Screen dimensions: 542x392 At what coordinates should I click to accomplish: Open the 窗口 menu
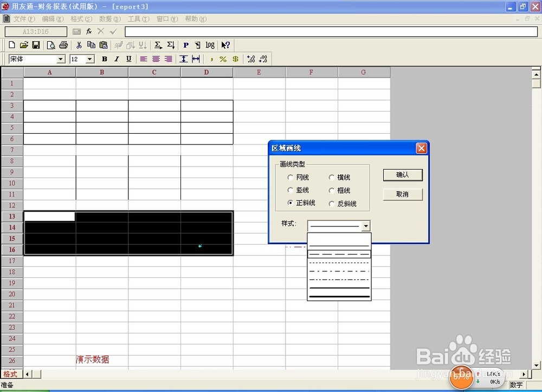click(167, 19)
